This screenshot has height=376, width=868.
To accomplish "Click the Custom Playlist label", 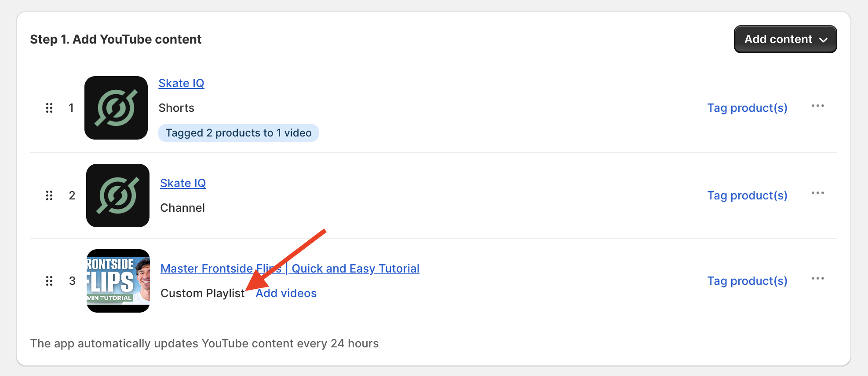I will tap(202, 293).
